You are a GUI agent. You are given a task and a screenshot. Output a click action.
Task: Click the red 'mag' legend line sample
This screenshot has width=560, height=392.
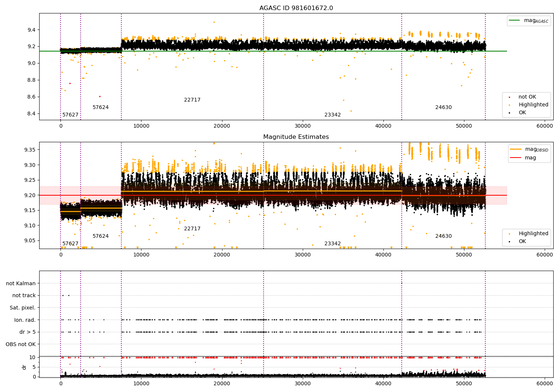click(x=516, y=158)
